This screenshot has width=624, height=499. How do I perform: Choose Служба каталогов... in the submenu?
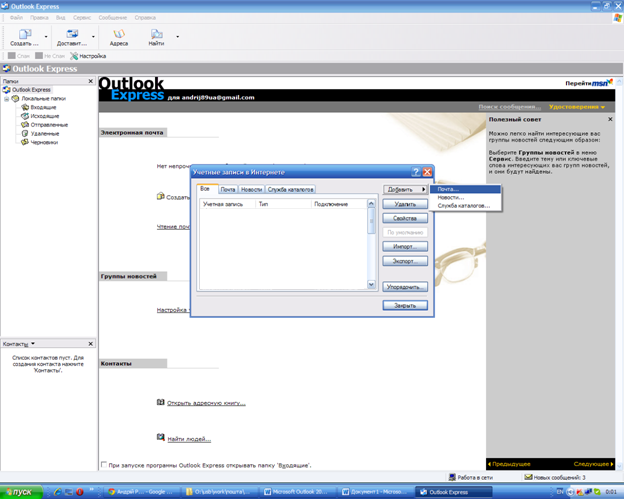coord(465,206)
